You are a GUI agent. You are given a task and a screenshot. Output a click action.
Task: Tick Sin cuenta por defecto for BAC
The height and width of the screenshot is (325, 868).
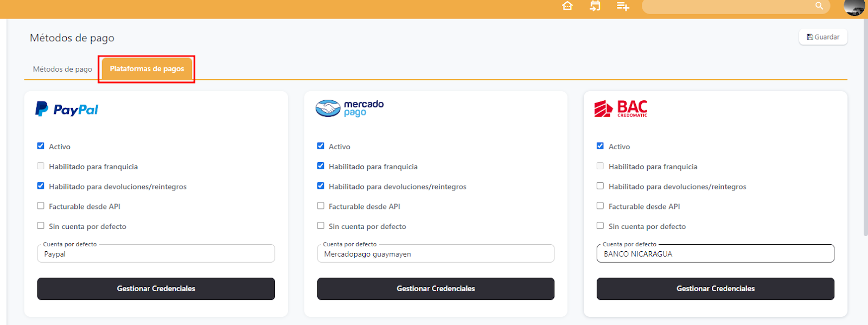click(600, 226)
